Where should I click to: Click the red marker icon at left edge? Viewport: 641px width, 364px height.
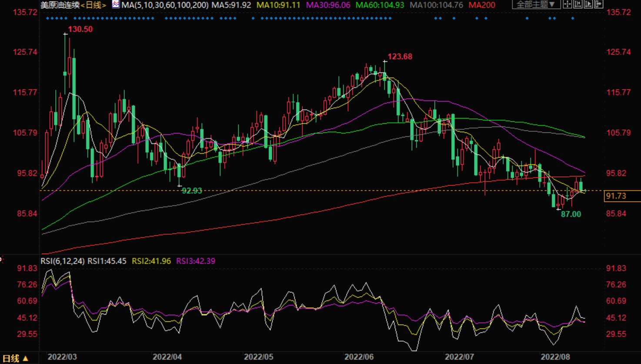tap(1, 260)
